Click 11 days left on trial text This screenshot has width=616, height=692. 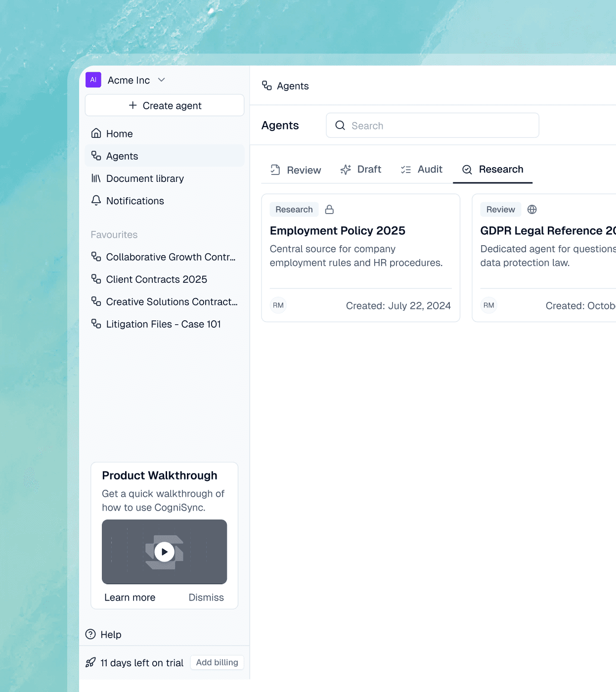[142, 663]
